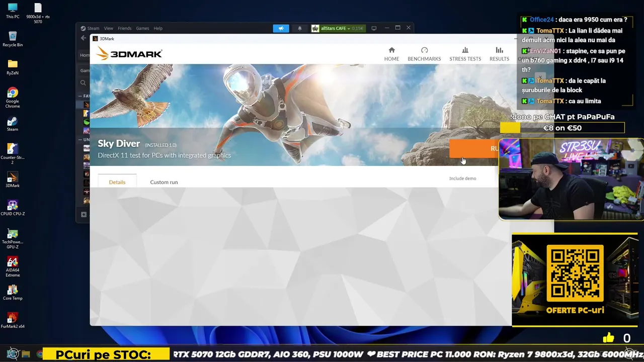
Task: Open File Explorer from the taskbar
Action: [26, 354]
